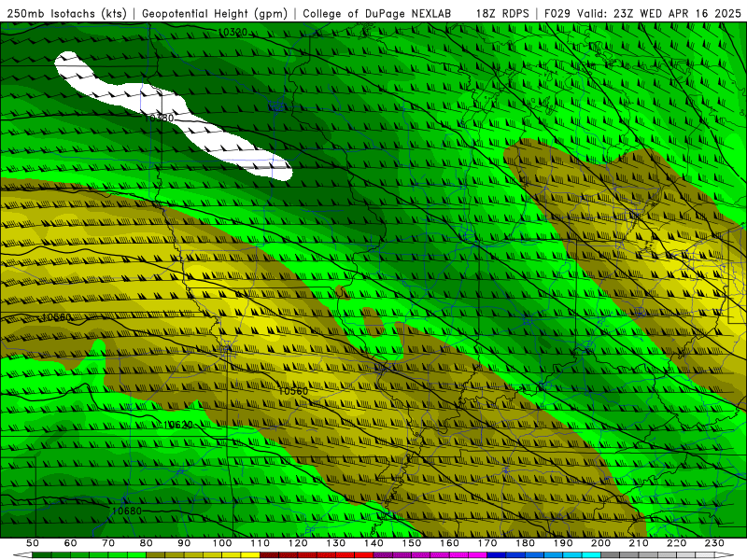Click the 120 label on the color bar
747x560 pixels.
(x=298, y=543)
